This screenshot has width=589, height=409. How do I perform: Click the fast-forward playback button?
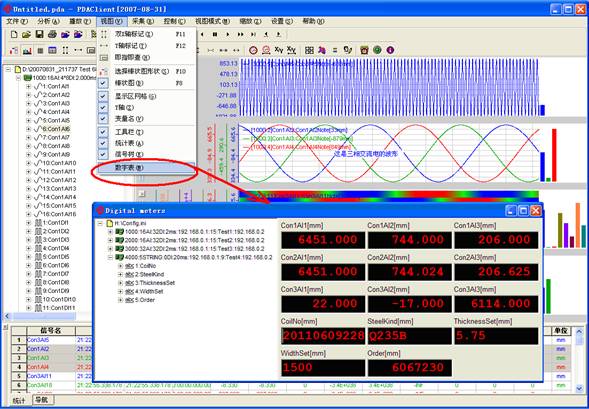(x=240, y=35)
